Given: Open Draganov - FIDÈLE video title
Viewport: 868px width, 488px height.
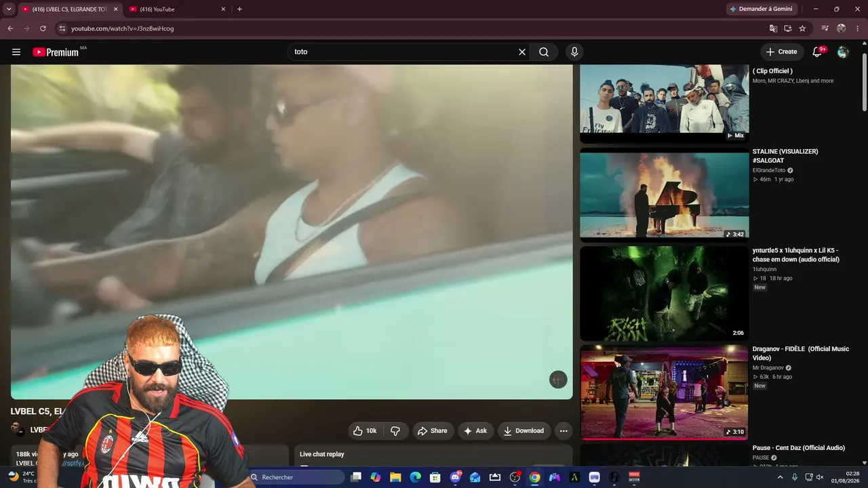Looking at the screenshot, I should pos(800,353).
